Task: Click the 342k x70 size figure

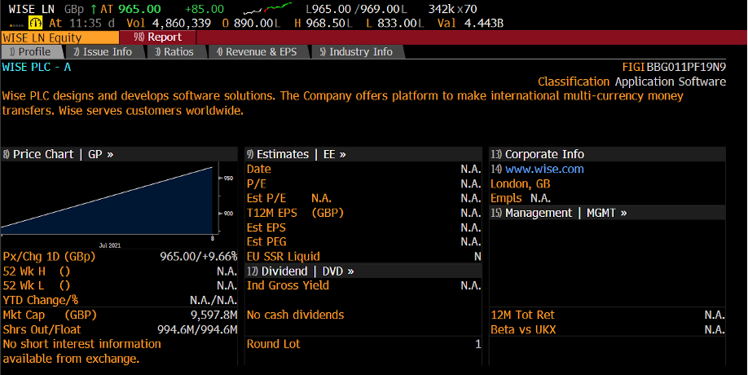Action: pyautogui.click(x=452, y=9)
